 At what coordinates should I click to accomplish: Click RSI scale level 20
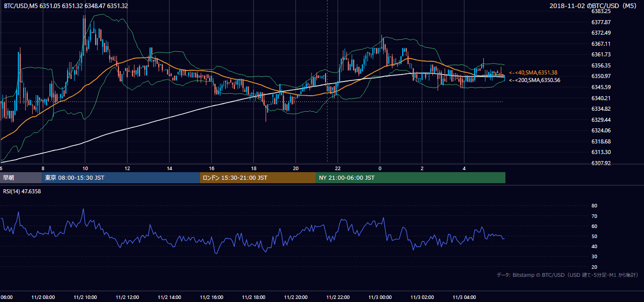[x=595, y=267]
